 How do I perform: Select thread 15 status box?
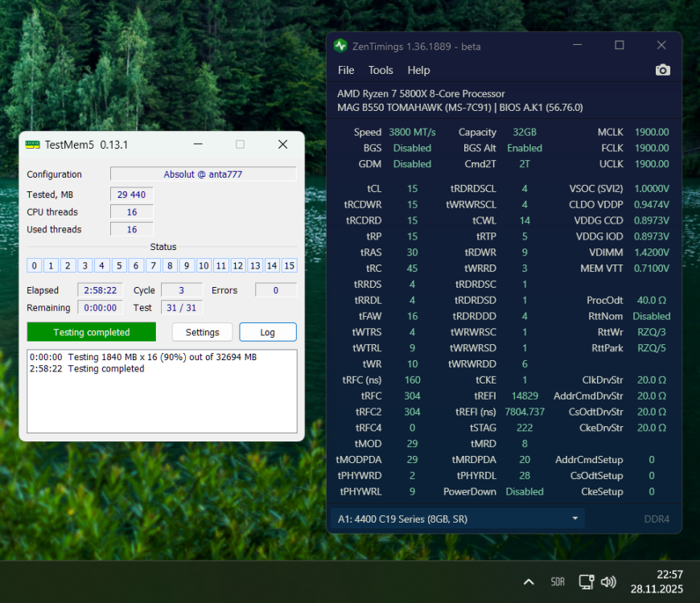290,265
